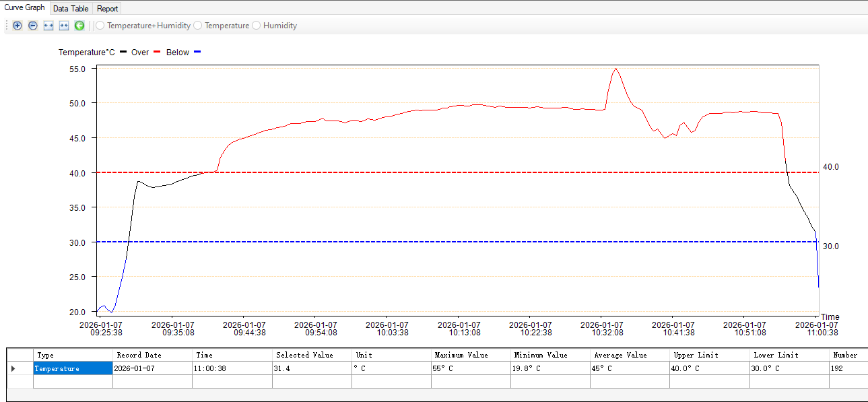Image resolution: width=868 pixels, height=402 pixels.
Task: Select the Temperature radio option
Action: (x=198, y=26)
